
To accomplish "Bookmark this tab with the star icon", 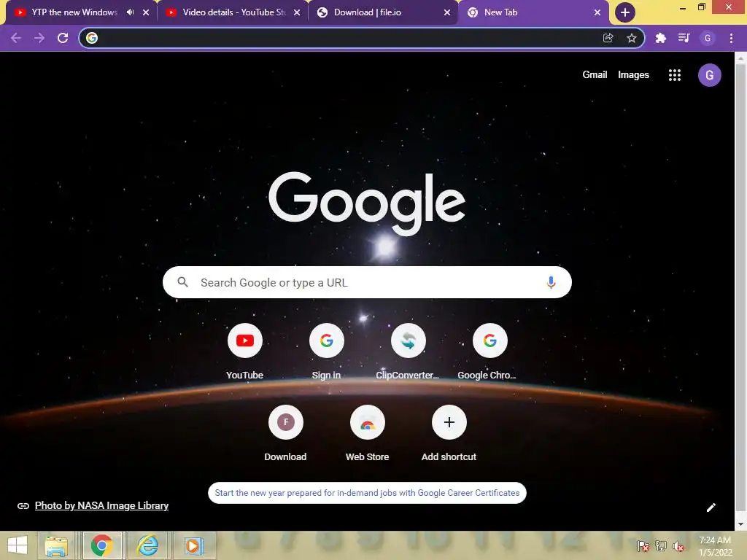I will click(631, 38).
